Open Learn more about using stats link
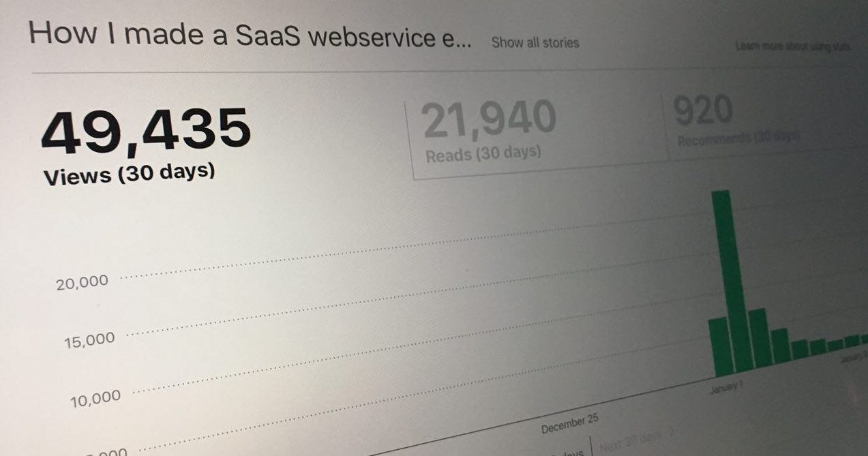 point(793,46)
